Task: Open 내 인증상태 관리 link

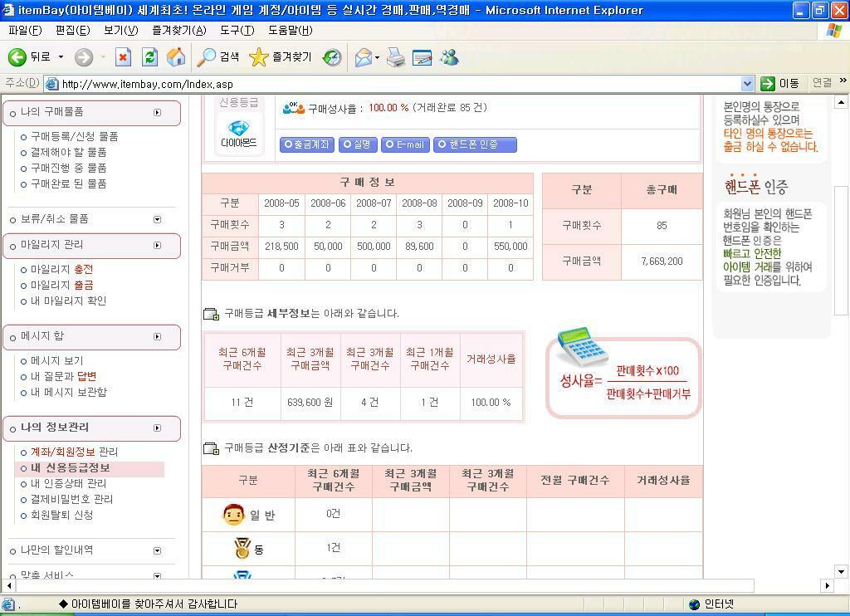Action: [x=68, y=484]
